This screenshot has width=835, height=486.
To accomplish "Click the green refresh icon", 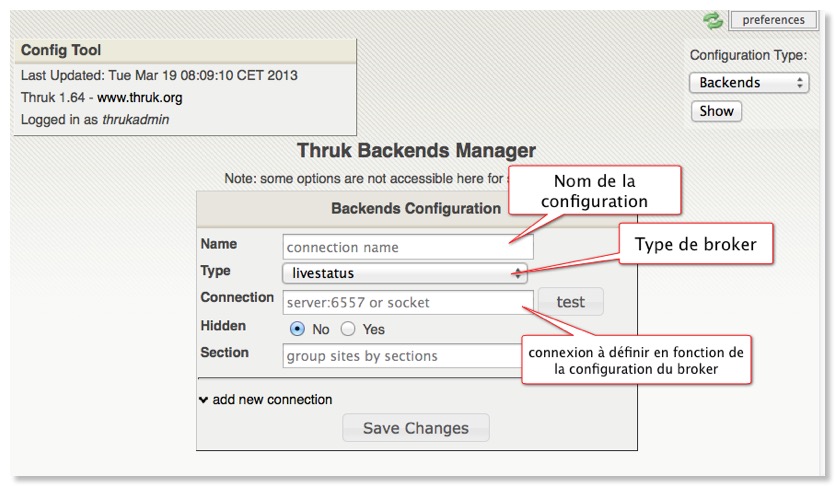I will click(x=713, y=20).
